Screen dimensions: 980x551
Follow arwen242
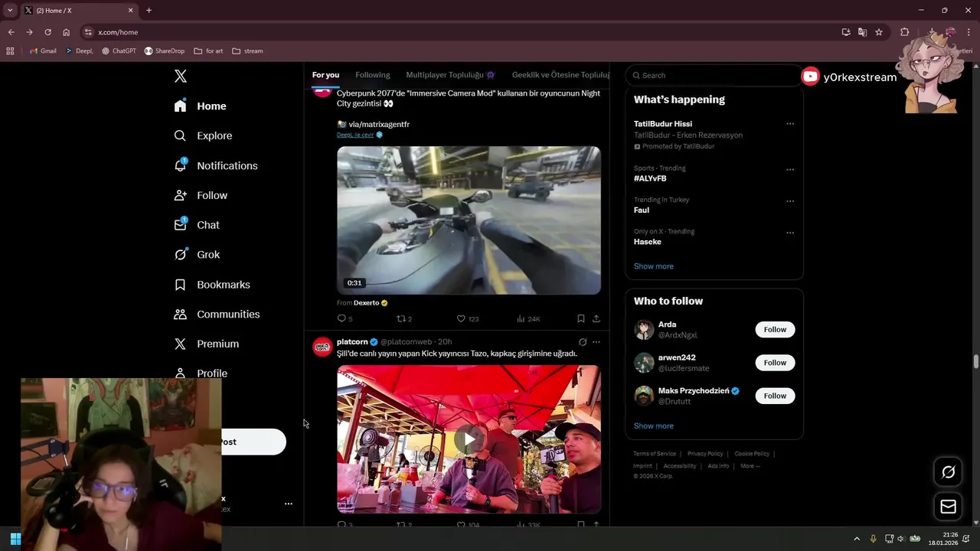775,363
